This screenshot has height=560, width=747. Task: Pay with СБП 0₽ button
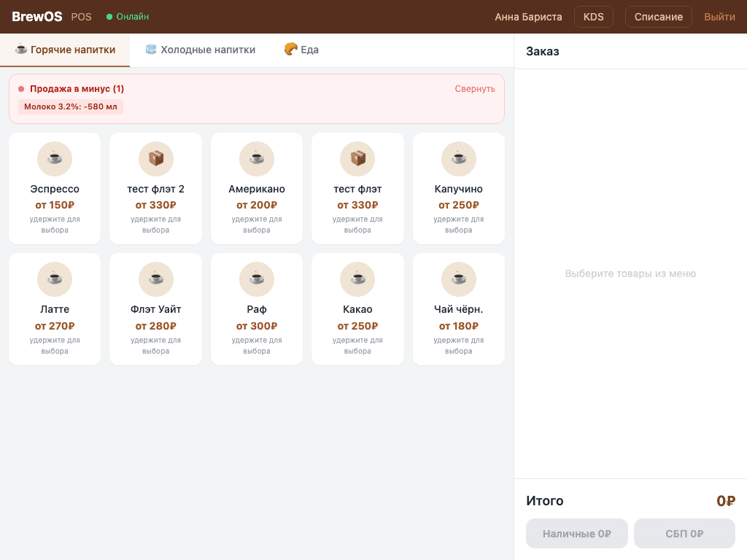coord(684,533)
